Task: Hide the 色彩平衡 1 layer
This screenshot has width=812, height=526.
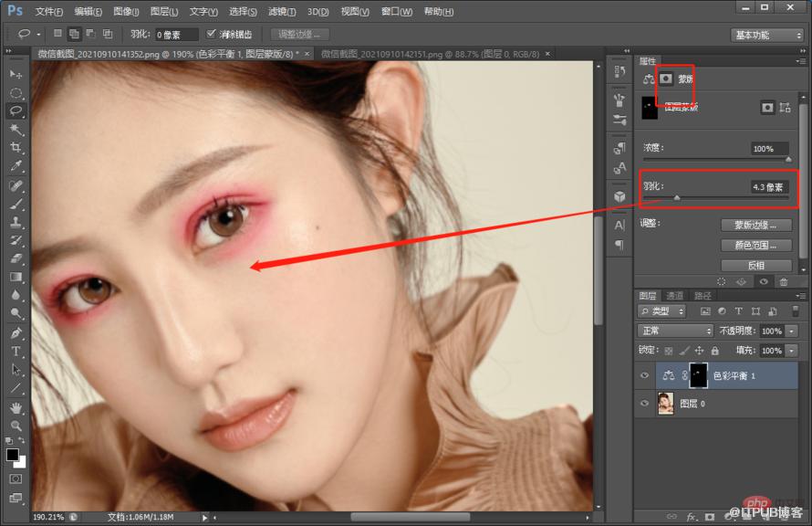Action: [645, 375]
